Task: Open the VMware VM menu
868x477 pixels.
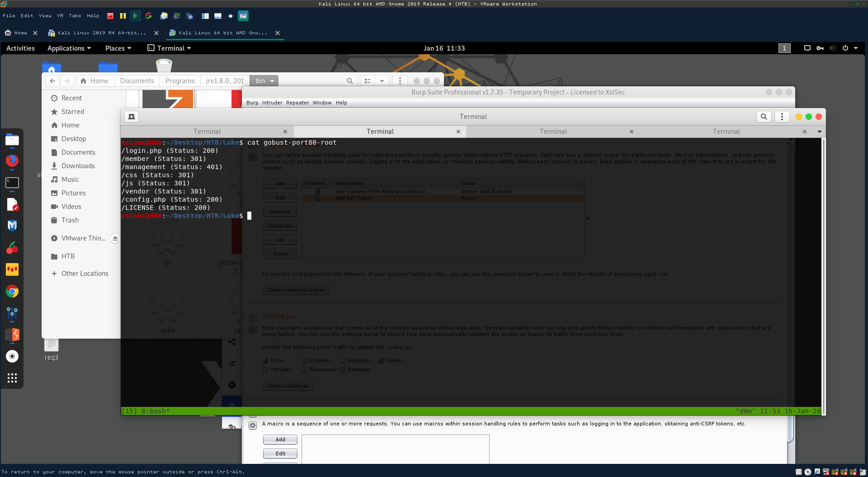Action: pos(60,16)
